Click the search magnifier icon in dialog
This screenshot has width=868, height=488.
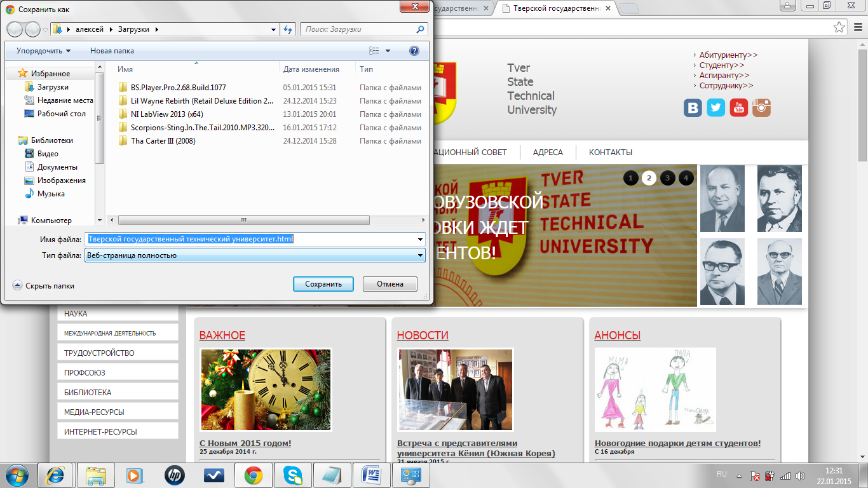420,29
